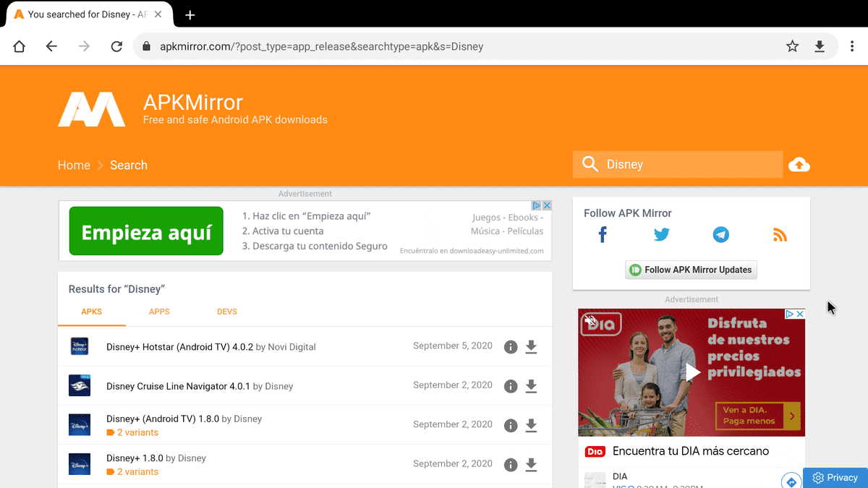Image resolution: width=868 pixels, height=488 pixels.
Task: Bookmark this page with the star icon
Action: click(x=793, y=46)
